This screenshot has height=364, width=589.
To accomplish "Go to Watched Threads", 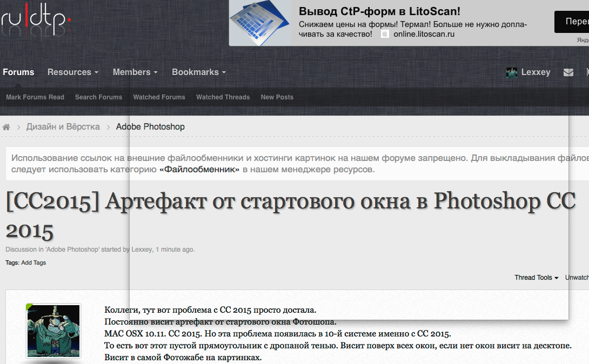I will (223, 97).
